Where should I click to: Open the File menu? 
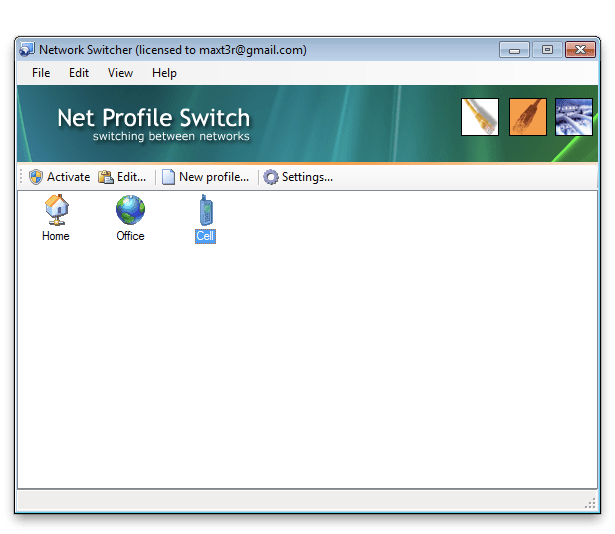click(x=41, y=73)
